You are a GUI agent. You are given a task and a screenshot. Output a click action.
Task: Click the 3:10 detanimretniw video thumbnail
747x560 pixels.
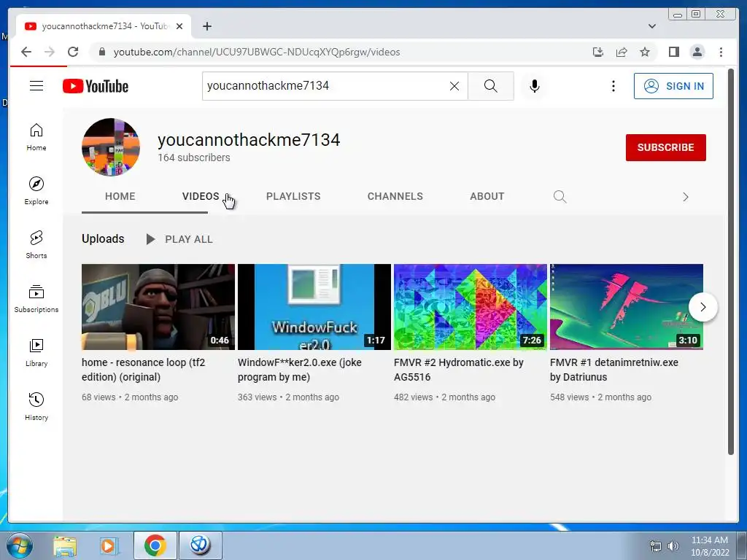627,307
